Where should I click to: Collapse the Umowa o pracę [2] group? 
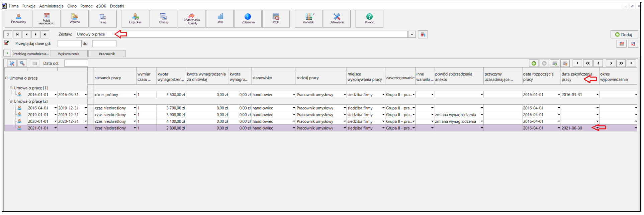pos(11,101)
